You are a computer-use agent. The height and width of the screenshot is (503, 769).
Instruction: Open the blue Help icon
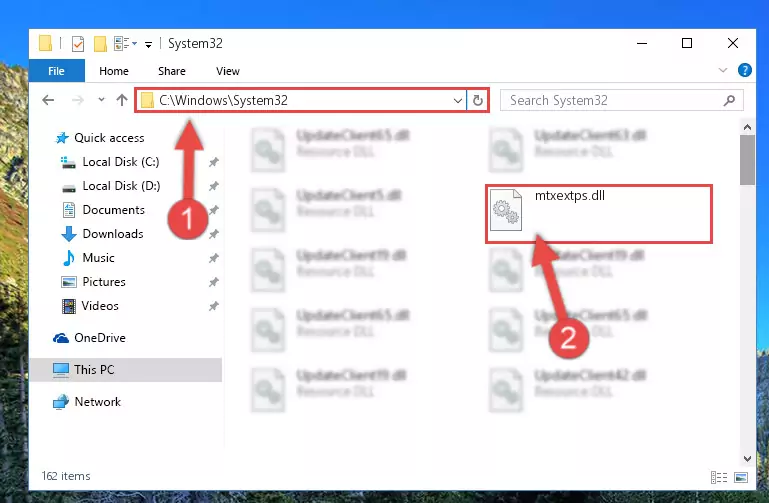pos(744,70)
